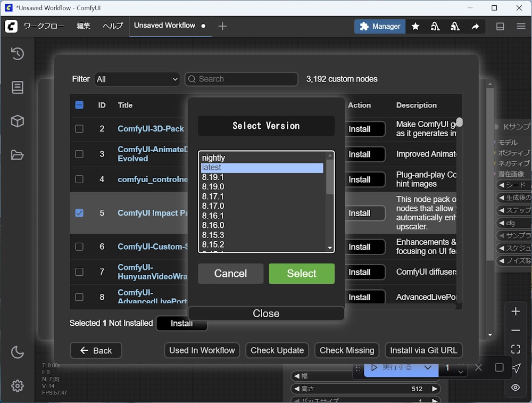Check the HunyuanVideoWrapper row checkbox
532x403 pixels.
[79, 272]
